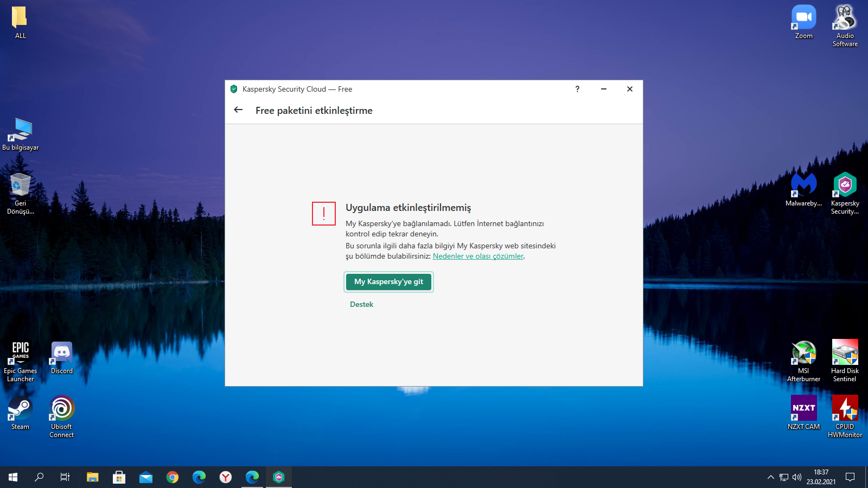Select the CPUID HWMonitor shortcut
868x488 pixels.
coord(845,417)
